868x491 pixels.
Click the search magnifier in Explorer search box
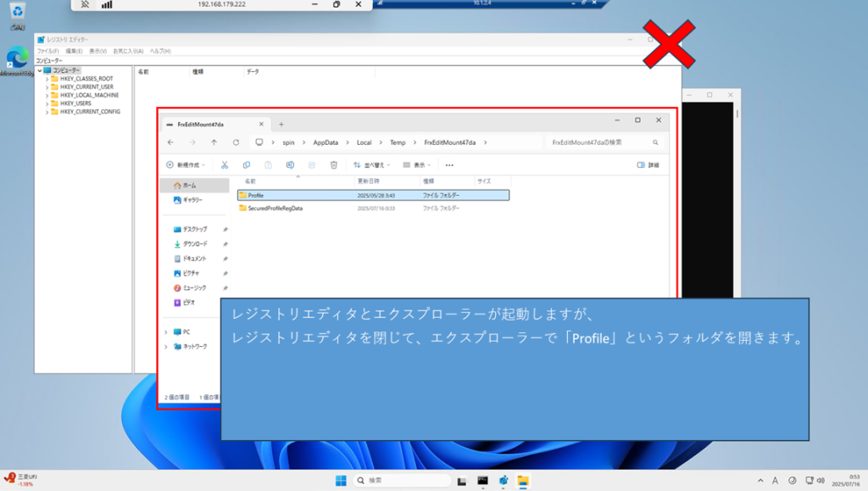point(655,142)
